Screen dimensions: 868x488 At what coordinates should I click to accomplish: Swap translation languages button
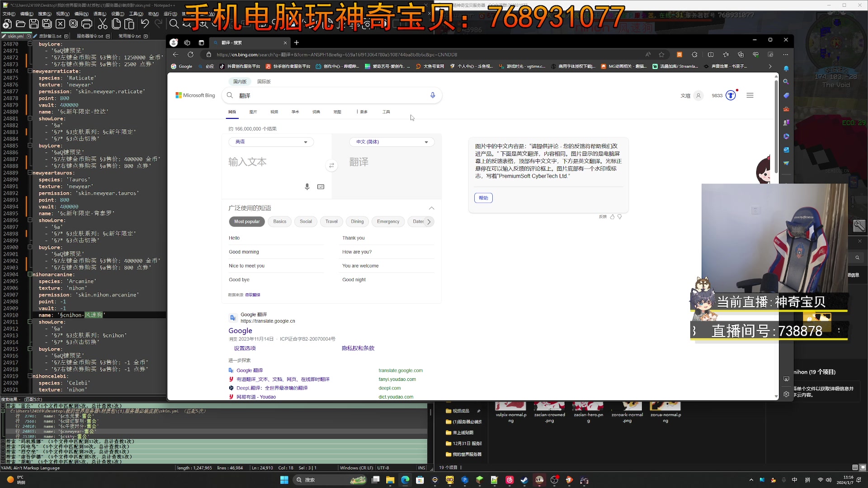tap(331, 166)
